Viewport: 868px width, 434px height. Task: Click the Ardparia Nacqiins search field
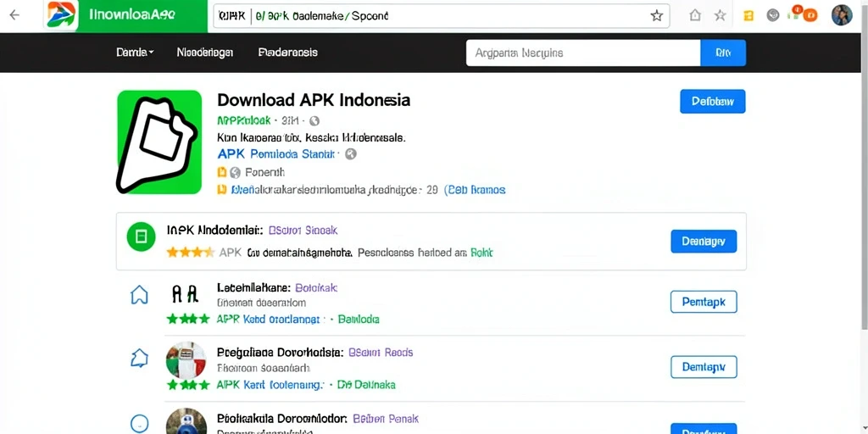click(583, 53)
